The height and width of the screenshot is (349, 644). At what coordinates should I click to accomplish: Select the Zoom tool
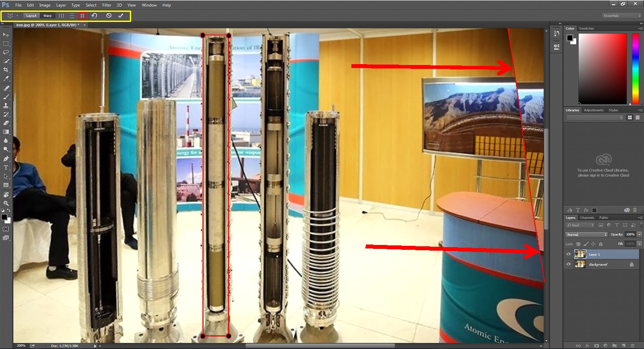(x=6, y=203)
